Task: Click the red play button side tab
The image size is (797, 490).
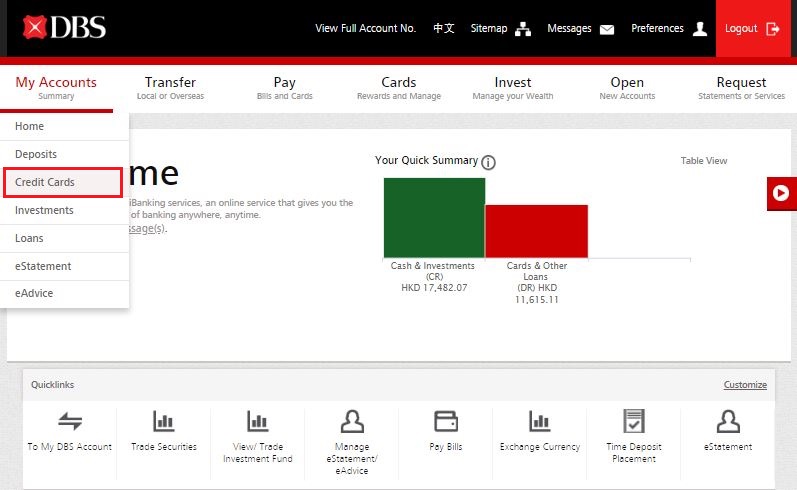Action: pos(781,193)
